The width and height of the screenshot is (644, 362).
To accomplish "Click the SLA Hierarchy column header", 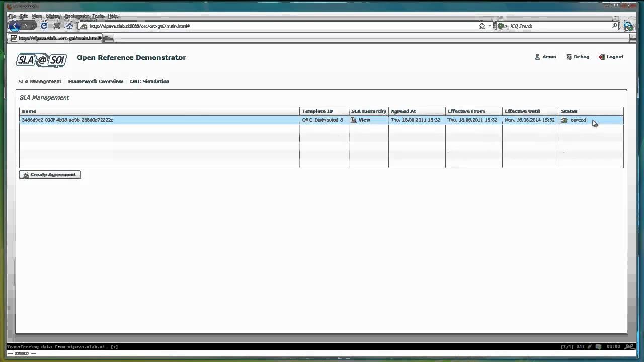I will tap(369, 111).
